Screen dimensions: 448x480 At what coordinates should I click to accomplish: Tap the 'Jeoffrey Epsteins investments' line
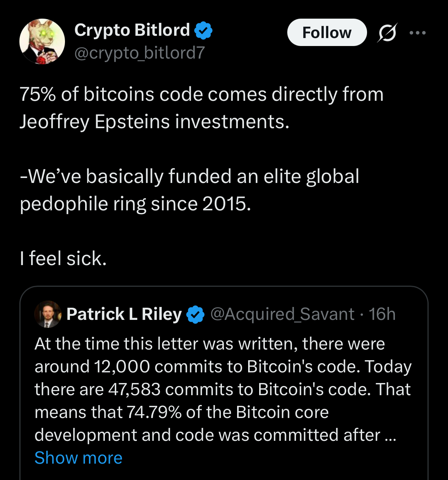[154, 122]
